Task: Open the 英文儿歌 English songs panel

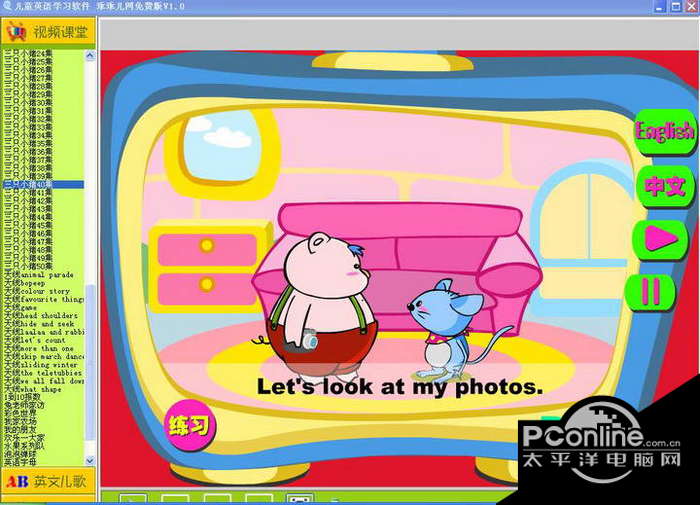Action: (x=48, y=481)
